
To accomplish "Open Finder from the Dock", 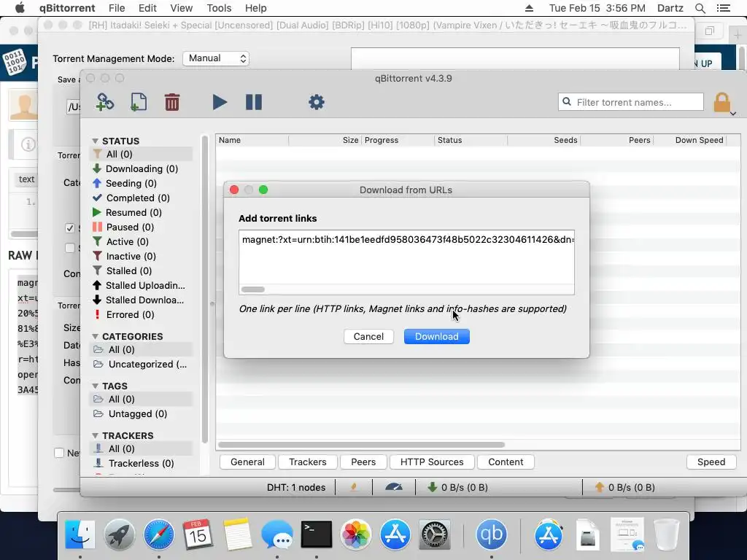I will click(x=80, y=534).
